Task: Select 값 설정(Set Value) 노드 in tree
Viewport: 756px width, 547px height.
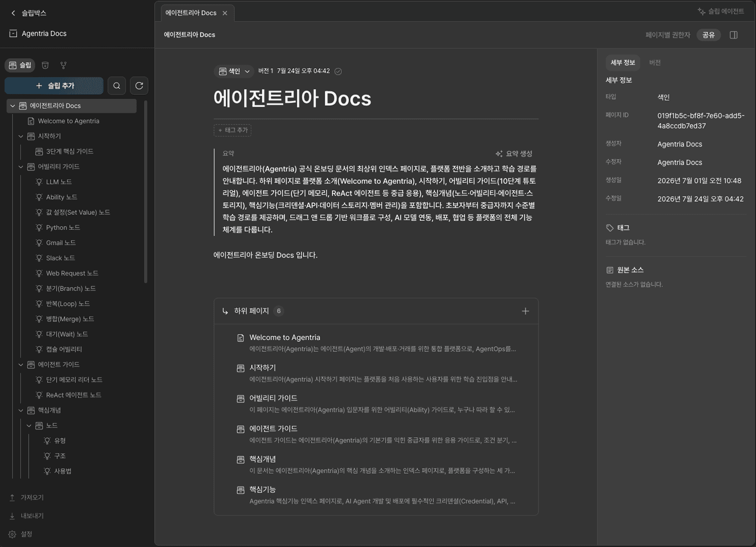Action: (78, 212)
